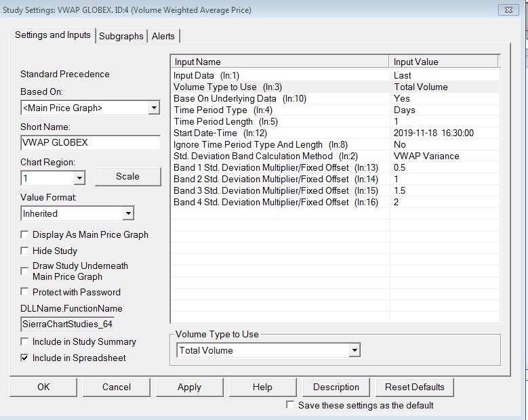The width and height of the screenshot is (528, 420).
Task: Open the Alerts tab
Action: tap(163, 36)
